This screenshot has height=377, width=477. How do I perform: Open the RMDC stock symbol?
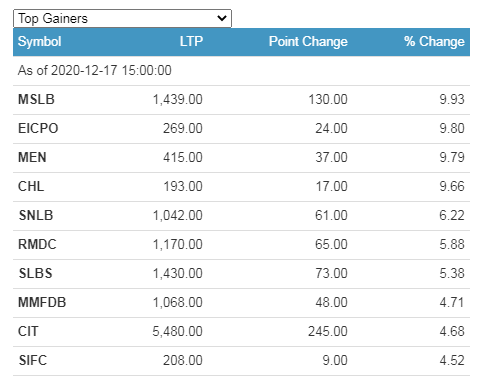click(37, 244)
